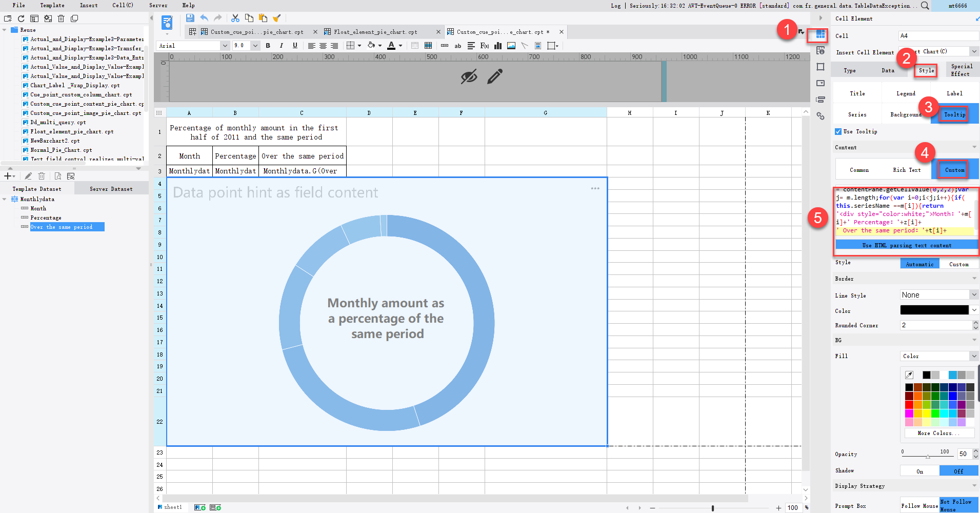Open the Template menu

(52, 5)
